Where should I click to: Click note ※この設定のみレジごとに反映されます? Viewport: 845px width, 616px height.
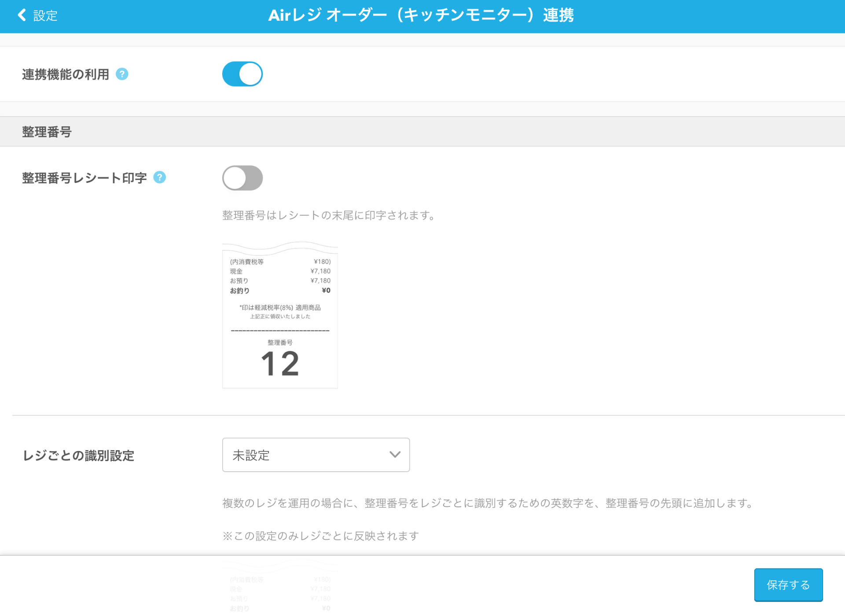click(x=320, y=536)
